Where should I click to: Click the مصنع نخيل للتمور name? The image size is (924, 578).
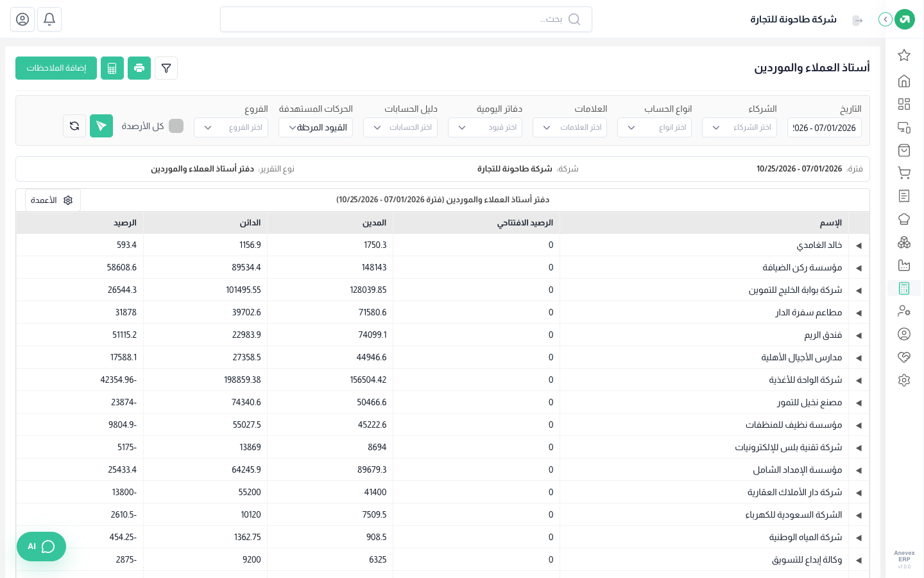pos(810,402)
